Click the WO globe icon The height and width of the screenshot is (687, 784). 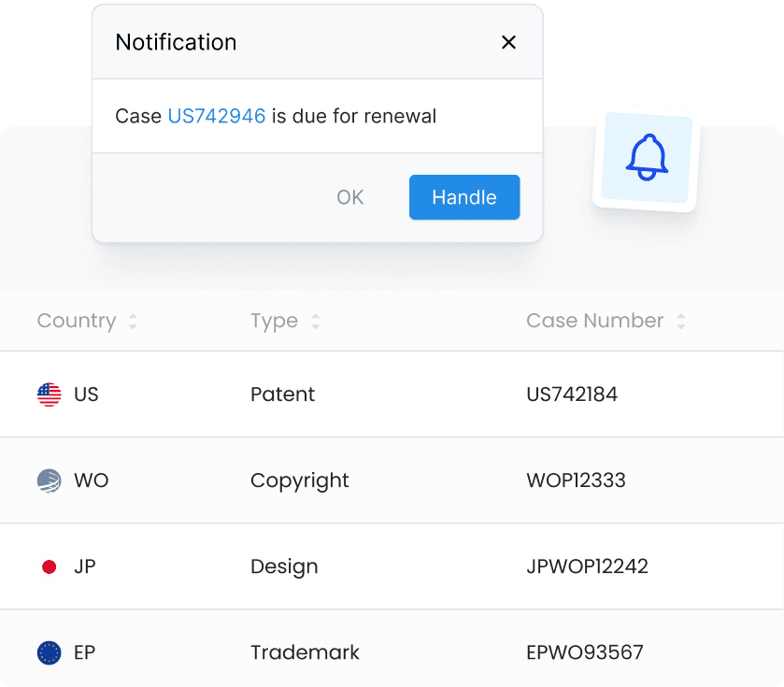(x=49, y=480)
